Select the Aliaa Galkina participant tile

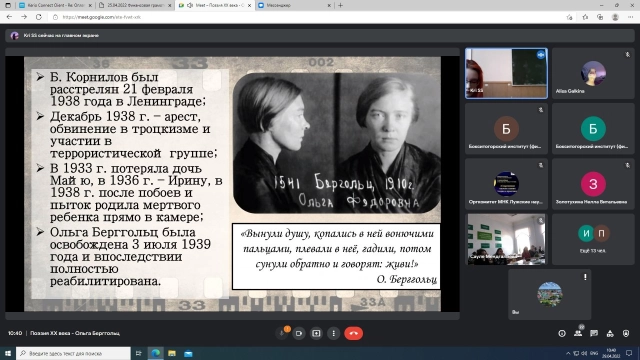click(x=593, y=73)
